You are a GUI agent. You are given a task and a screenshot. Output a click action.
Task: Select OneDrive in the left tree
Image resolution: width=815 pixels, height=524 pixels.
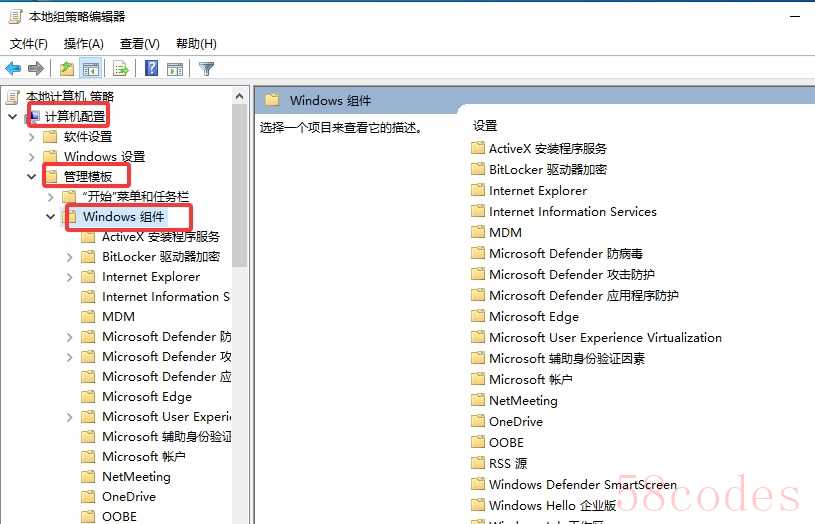pos(129,496)
